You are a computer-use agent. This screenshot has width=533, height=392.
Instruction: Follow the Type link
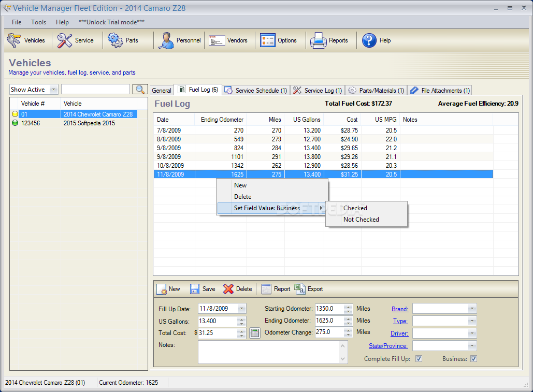[x=400, y=321]
